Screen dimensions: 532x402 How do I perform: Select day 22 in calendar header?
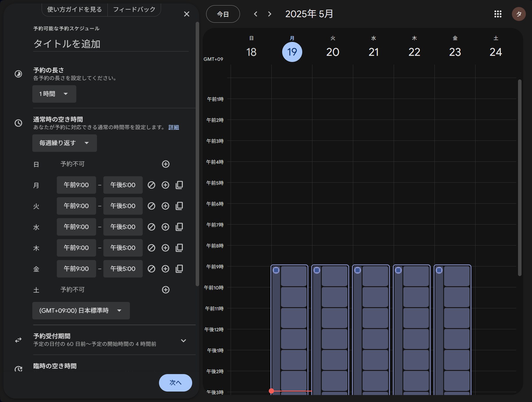point(414,52)
